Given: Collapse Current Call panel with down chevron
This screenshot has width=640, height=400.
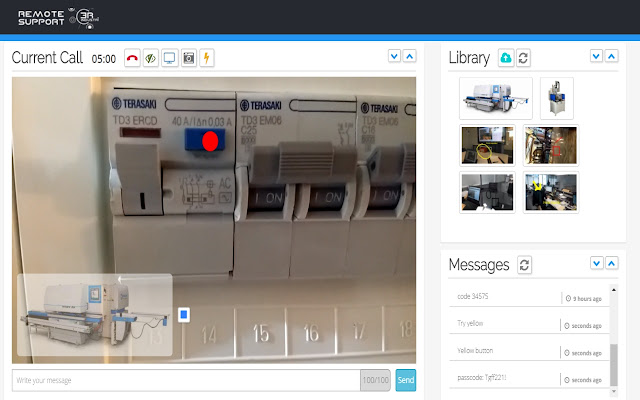Looking at the screenshot, I should 394,56.
